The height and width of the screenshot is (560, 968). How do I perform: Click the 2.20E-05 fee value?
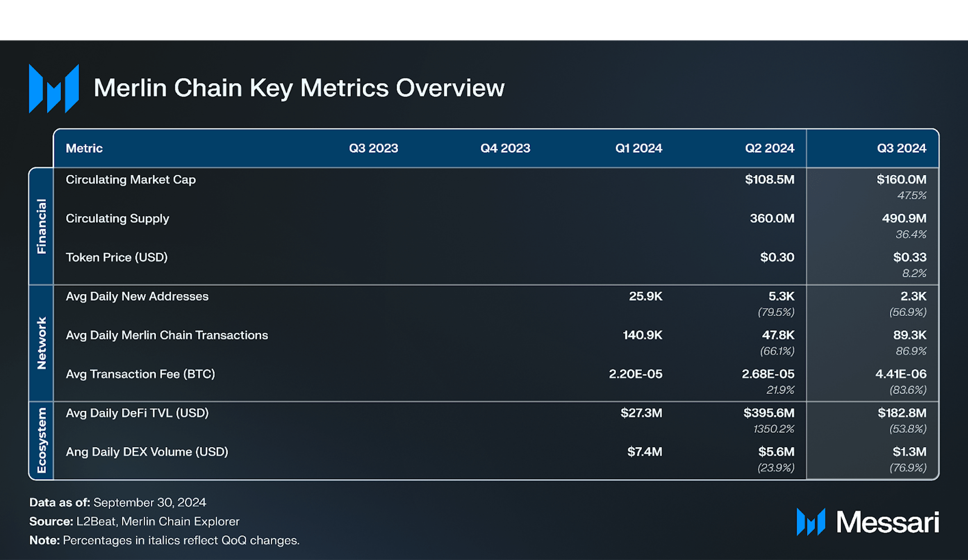(x=635, y=374)
